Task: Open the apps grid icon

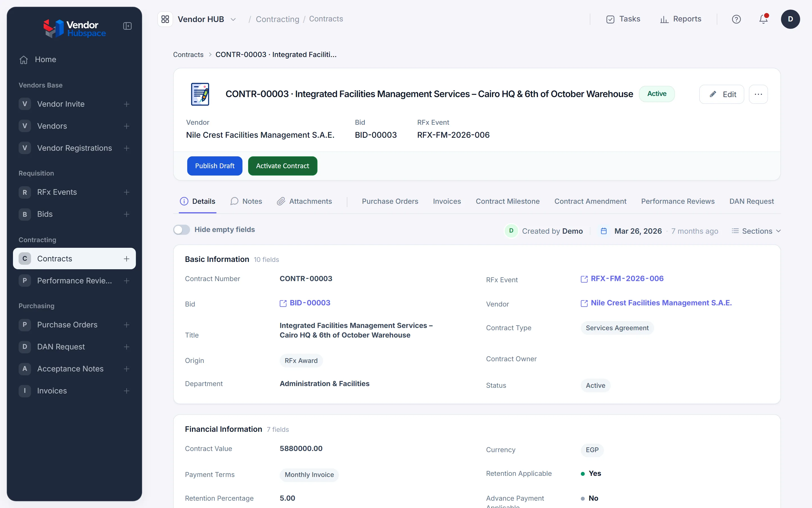Action: pos(165,19)
